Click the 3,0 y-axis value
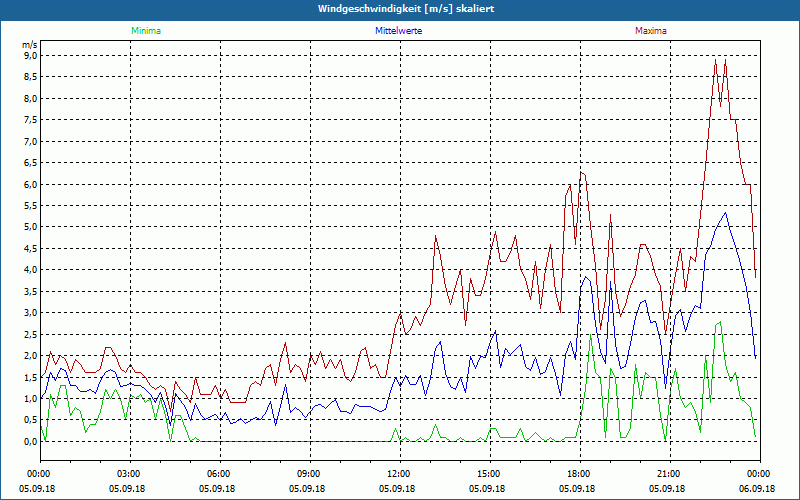Viewport: 800px width, 500px height. [x=31, y=313]
